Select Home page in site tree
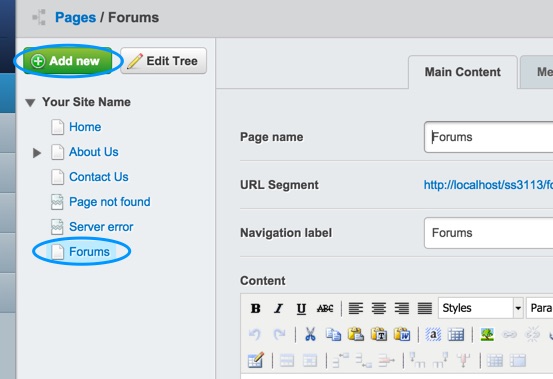Viewport: 553px width, 379px height. [x=85, y=127]
